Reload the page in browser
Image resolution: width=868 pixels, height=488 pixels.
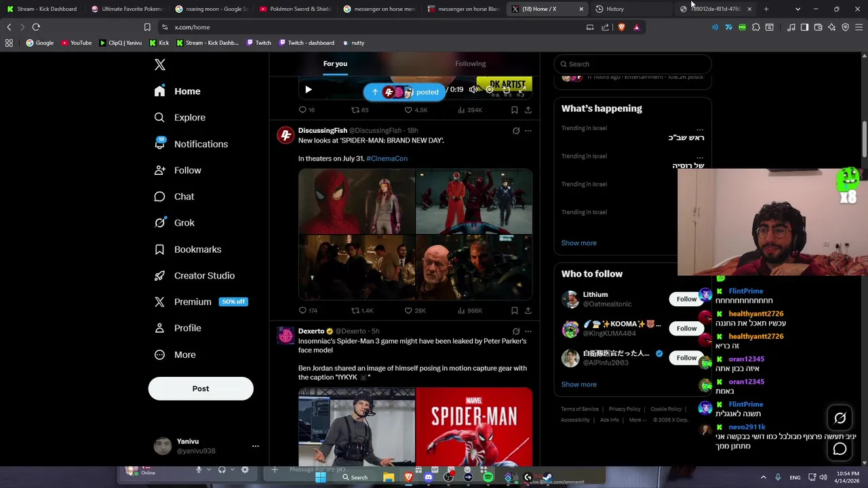pyautogui.click(x=36, y=27)
